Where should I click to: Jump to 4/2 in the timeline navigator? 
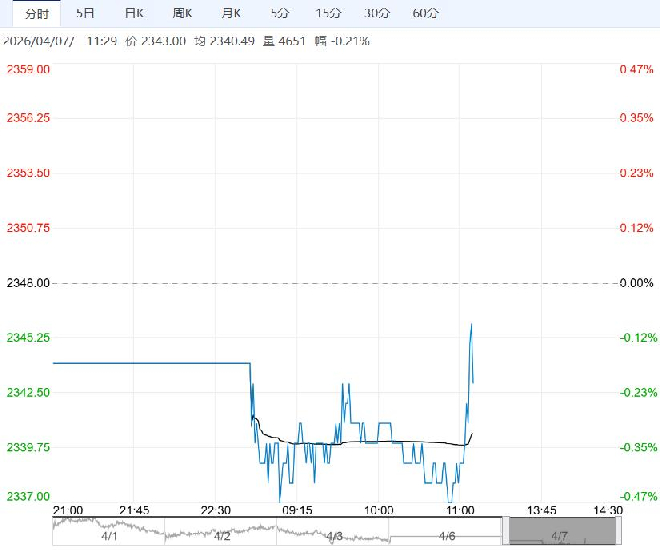click(x=221, y=537)
